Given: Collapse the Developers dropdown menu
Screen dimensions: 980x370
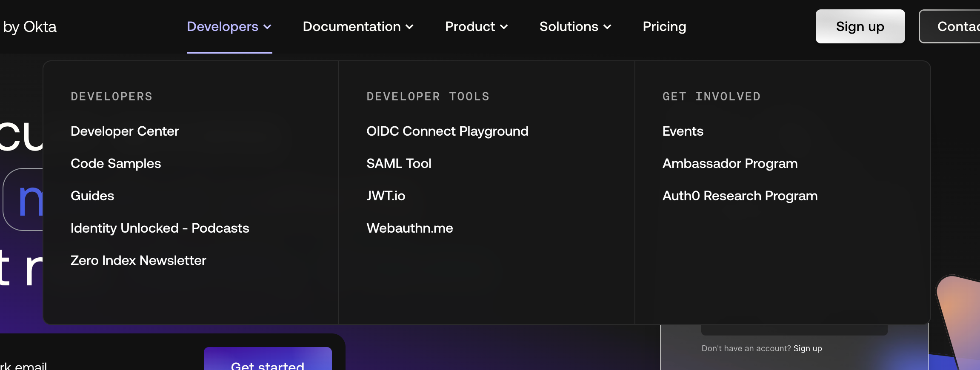Looking at the screenshot, I should (229, 27).
